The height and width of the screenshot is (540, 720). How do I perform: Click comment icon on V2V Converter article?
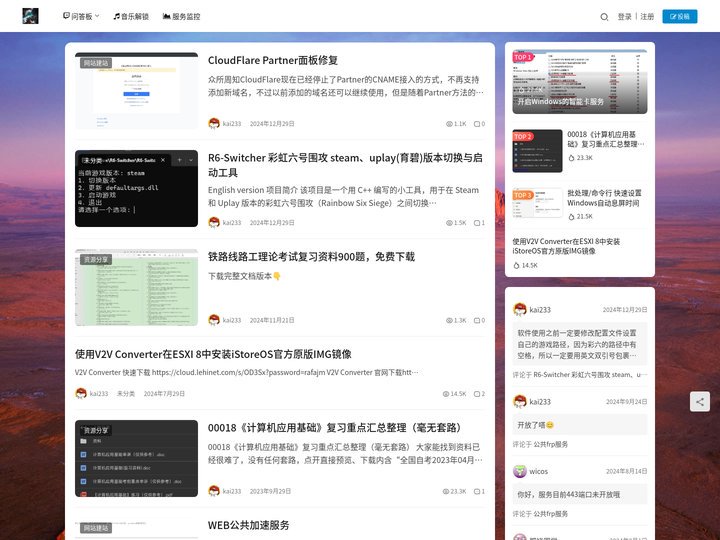tap(477, 394)
